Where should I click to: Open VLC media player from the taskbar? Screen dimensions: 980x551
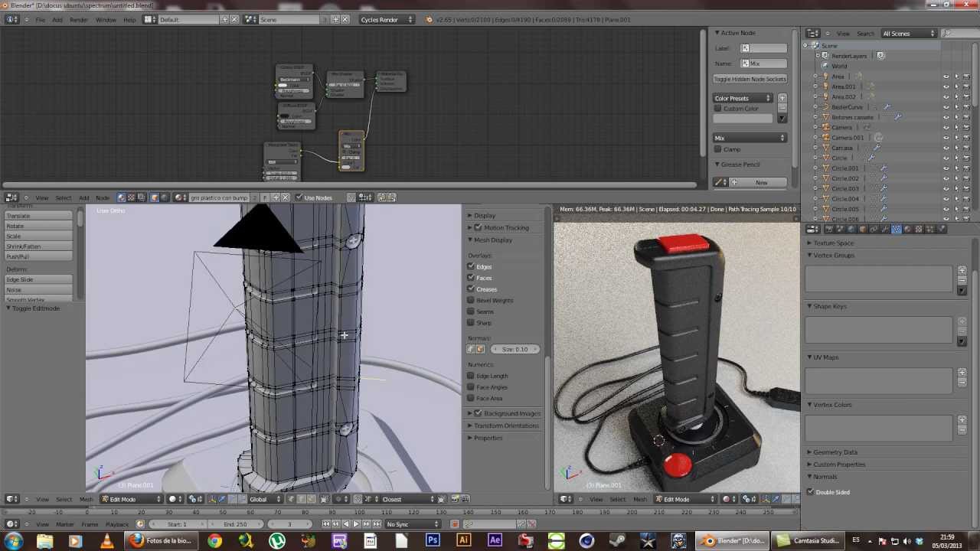coord(106,541)
